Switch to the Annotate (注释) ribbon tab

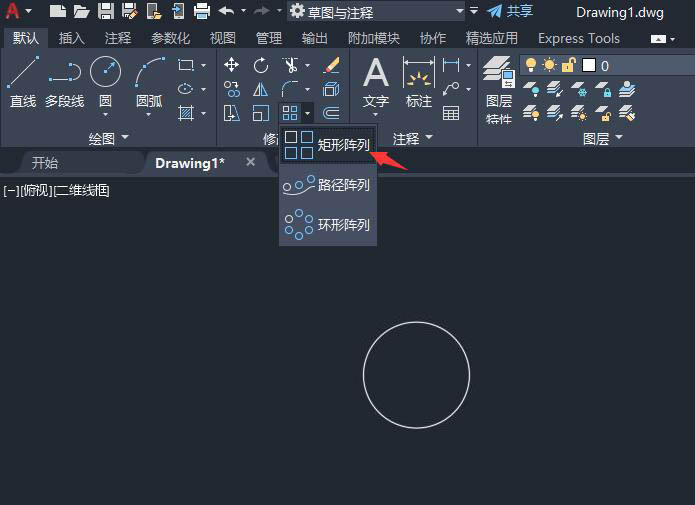(x=118, y=39)
